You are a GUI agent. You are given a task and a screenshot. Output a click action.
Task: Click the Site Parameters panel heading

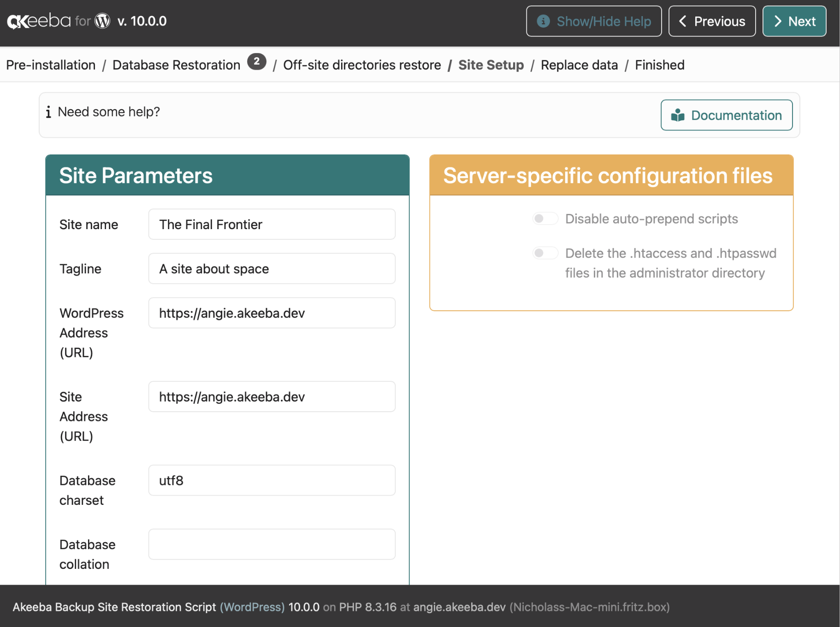(136, 176)
